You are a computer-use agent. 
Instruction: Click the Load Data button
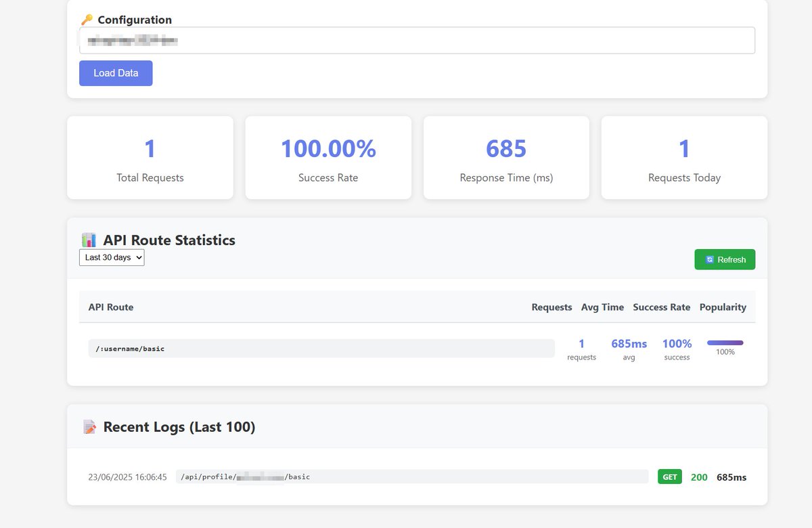coord(116,73)
